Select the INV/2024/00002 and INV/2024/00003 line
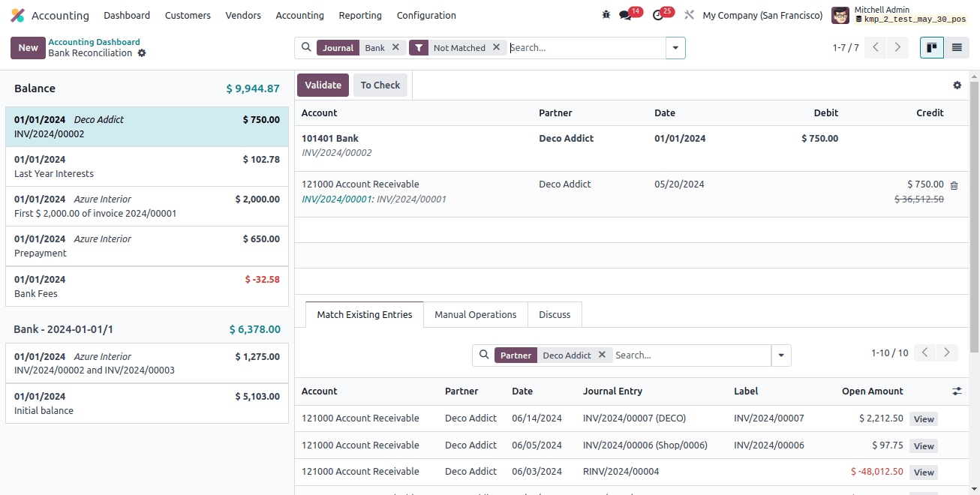 tap(147, 363)
